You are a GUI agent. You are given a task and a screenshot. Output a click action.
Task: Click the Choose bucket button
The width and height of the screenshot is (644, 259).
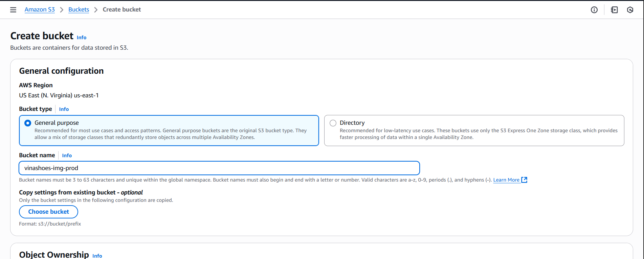pos(48,212)
